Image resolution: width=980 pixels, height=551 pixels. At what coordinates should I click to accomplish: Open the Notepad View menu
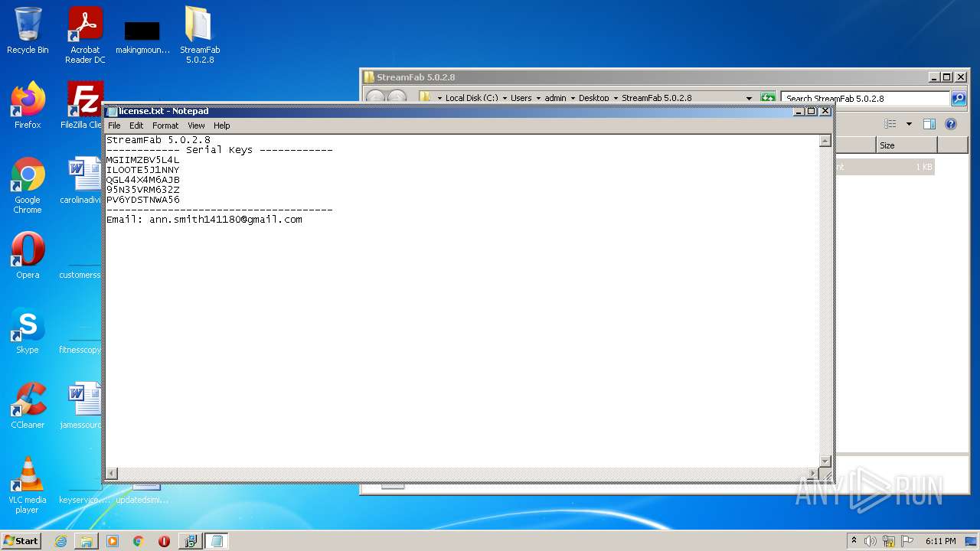[196, 126]
